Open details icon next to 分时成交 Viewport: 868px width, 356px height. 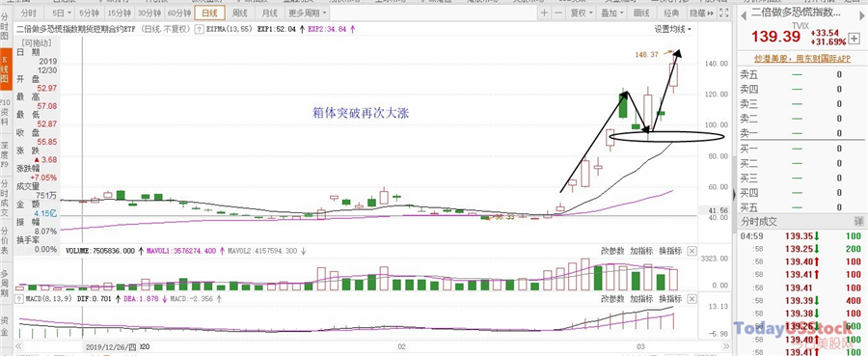pos(858,222)
